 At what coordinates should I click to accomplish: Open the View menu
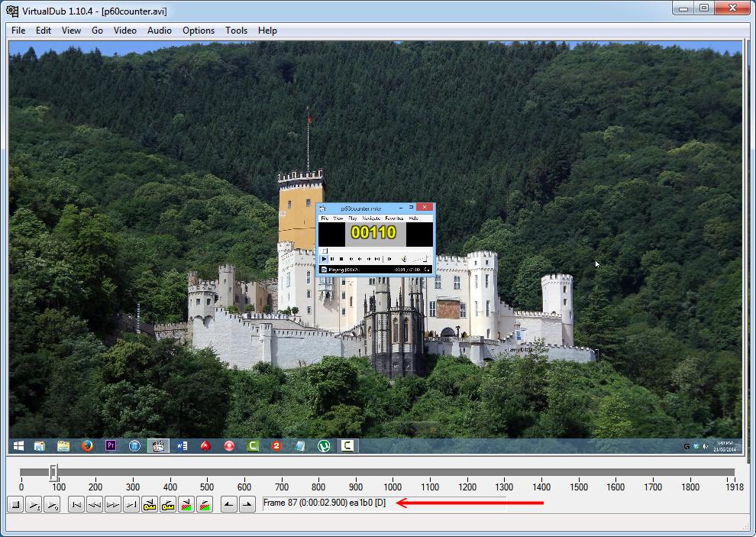(x=71, y=31)
